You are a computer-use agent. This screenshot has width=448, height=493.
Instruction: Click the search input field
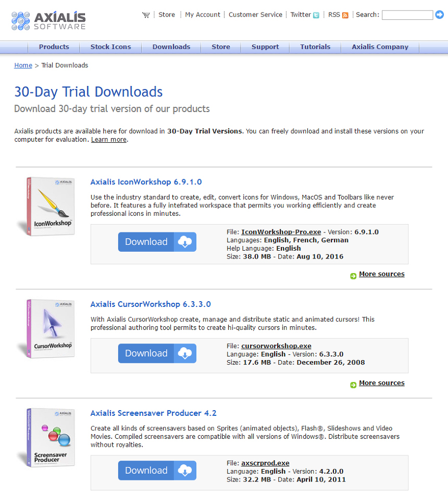[x=407, y=15]
